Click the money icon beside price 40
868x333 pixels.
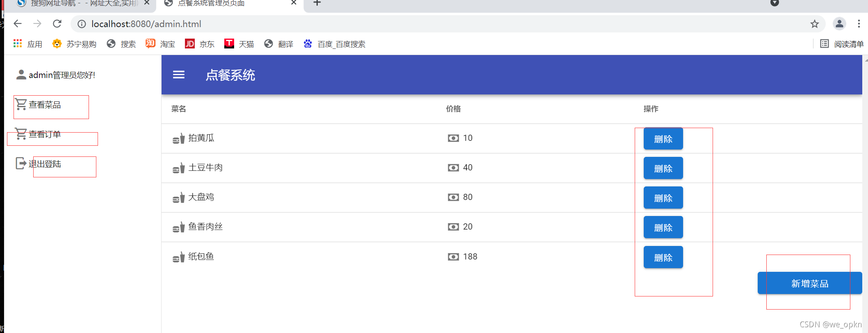(453, 168)
